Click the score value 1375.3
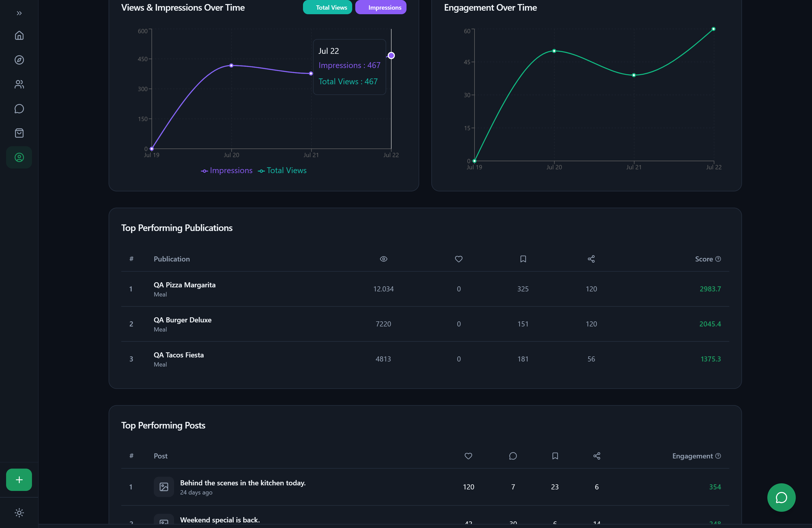 point(711,359)
